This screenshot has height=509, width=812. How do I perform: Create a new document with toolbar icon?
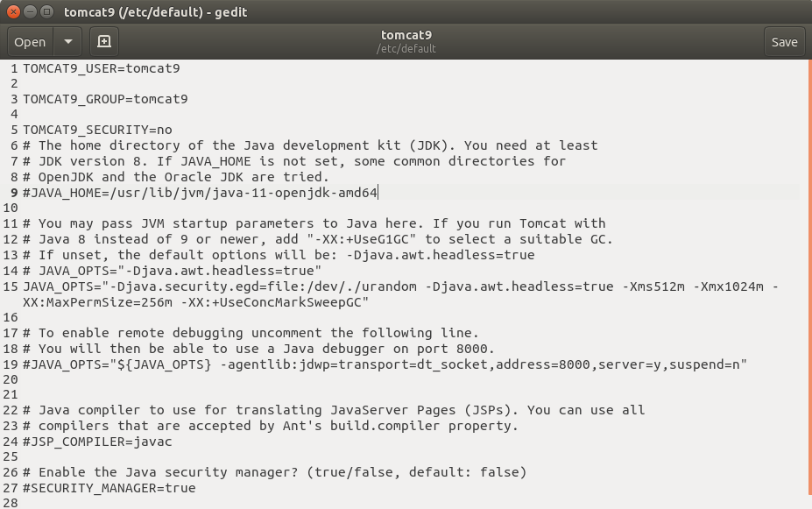[103, 41]
